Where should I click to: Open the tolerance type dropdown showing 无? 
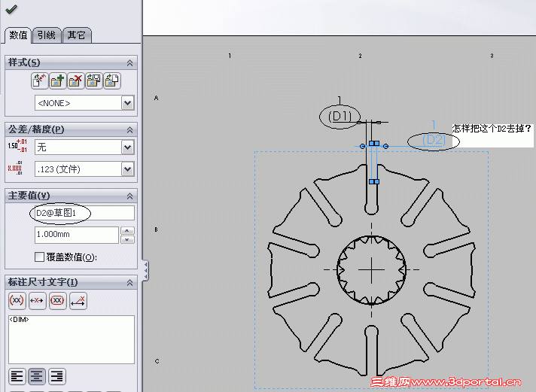pyautogui.click(x=127, y=147)
